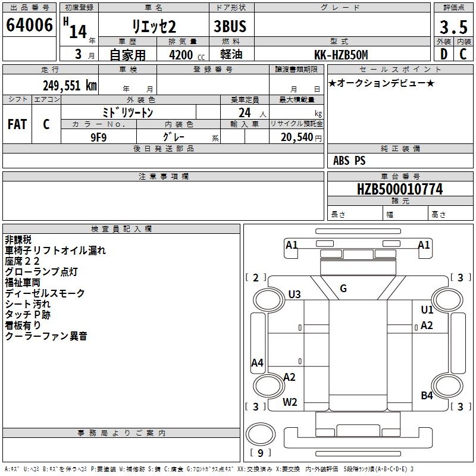
Task: Select model code KK-HZB50M
Action: tap(341, 55)
